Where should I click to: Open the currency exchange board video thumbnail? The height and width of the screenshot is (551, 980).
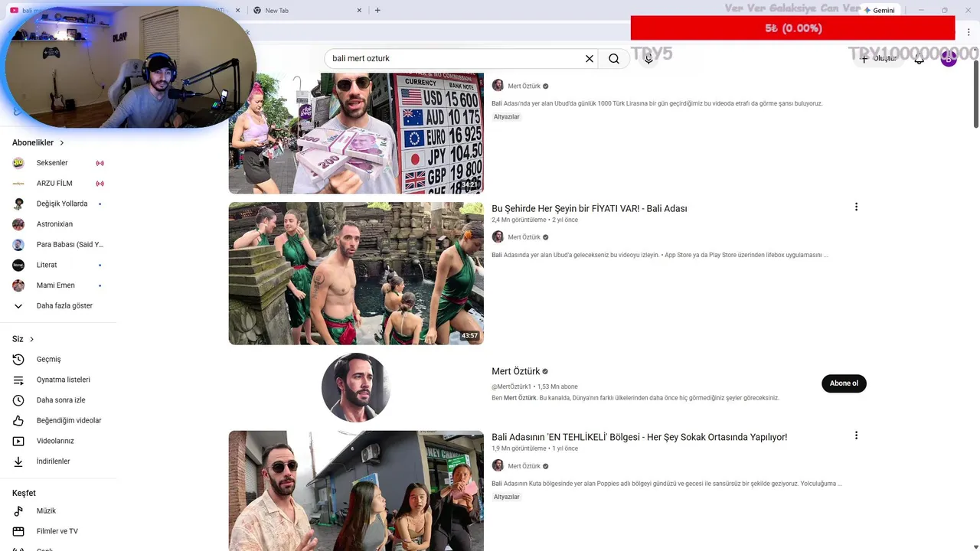click(x=356, y=133)
